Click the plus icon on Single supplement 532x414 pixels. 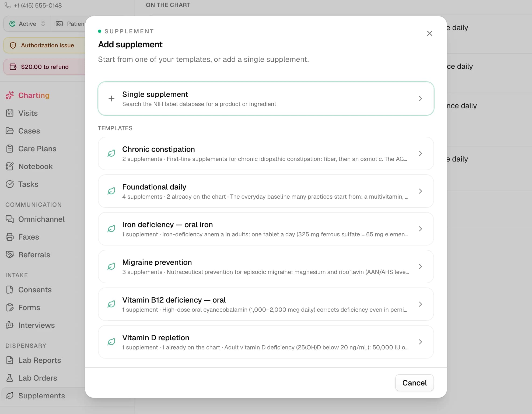(x=111, y=99)
